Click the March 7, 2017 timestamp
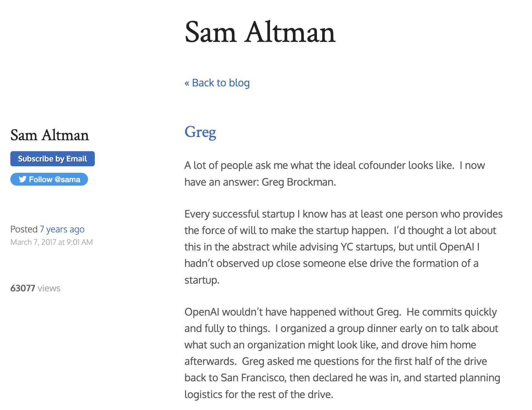This screenshot has width=532, height=410. (52, 242)
